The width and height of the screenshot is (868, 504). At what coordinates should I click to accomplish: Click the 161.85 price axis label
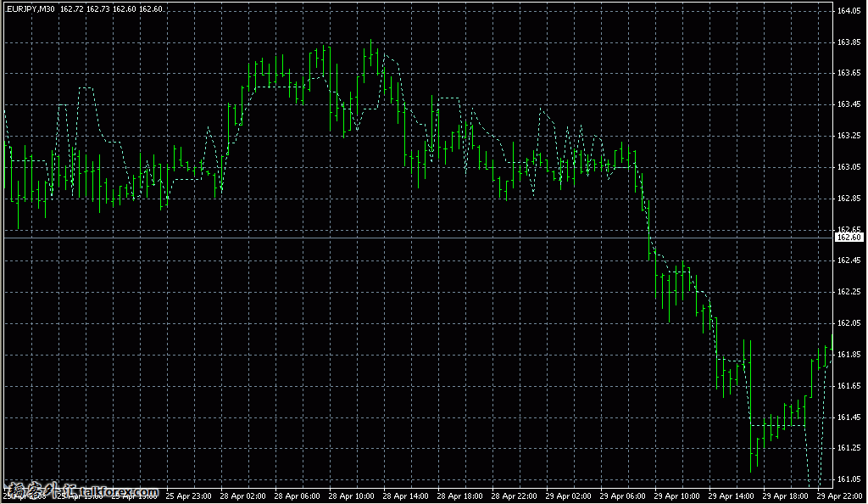tap(849, 355)
